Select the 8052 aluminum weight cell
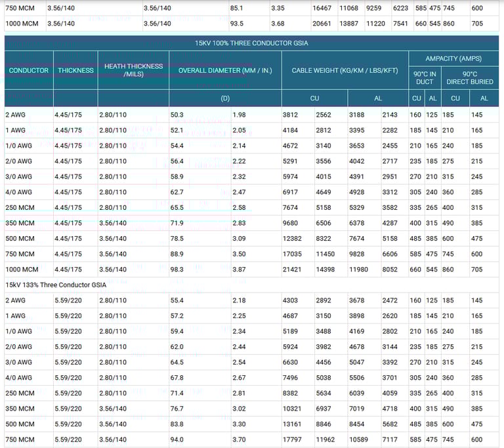This screenshot has height=448, width=504. coord(390,270)
